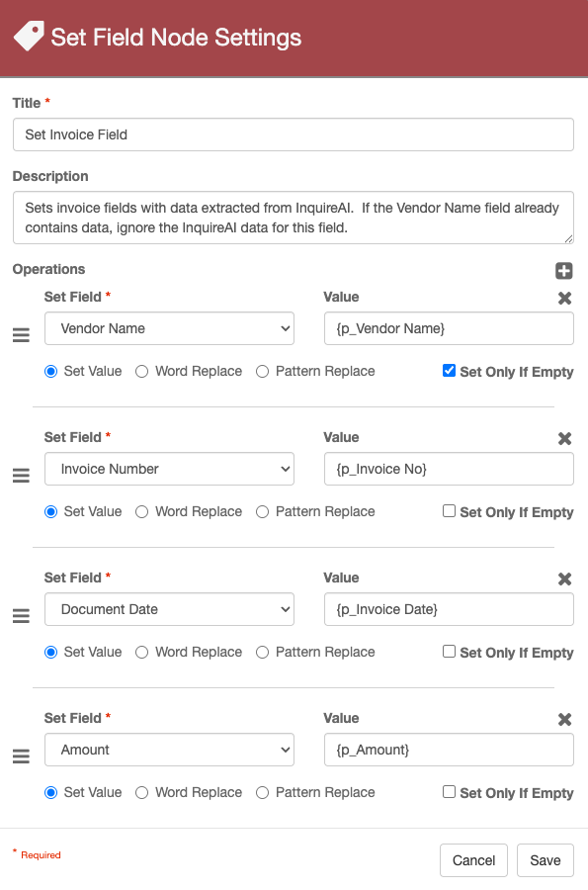Image resolution: width=588 pixels, height=890 pixels.
Task: Cancel the node settings dialog
Action: point(473,860)
